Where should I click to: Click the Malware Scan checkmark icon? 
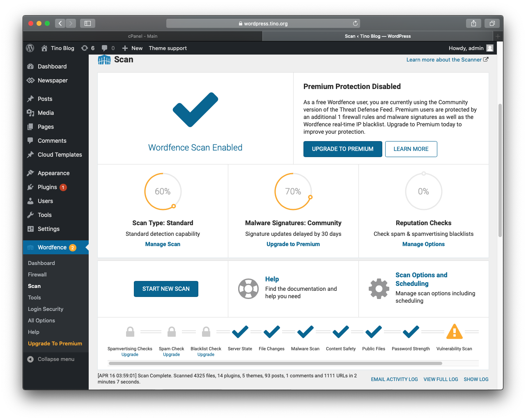click(305, 332)
